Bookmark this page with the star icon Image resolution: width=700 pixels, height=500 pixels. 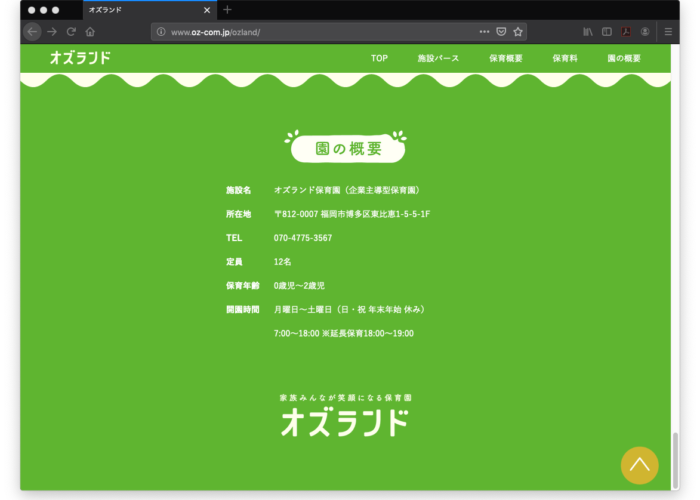[x=518, y=32]
